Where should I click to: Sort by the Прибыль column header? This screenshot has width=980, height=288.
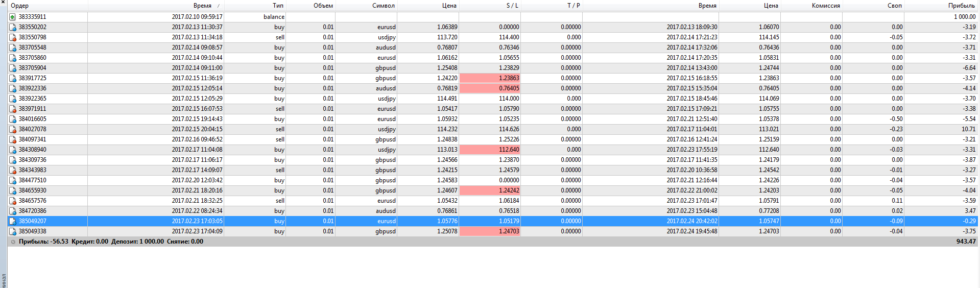[x=941, y=6]
